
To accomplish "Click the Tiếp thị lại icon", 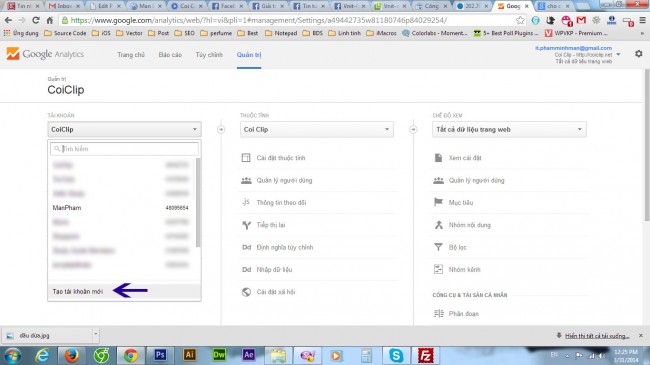I will click(246, 225).
